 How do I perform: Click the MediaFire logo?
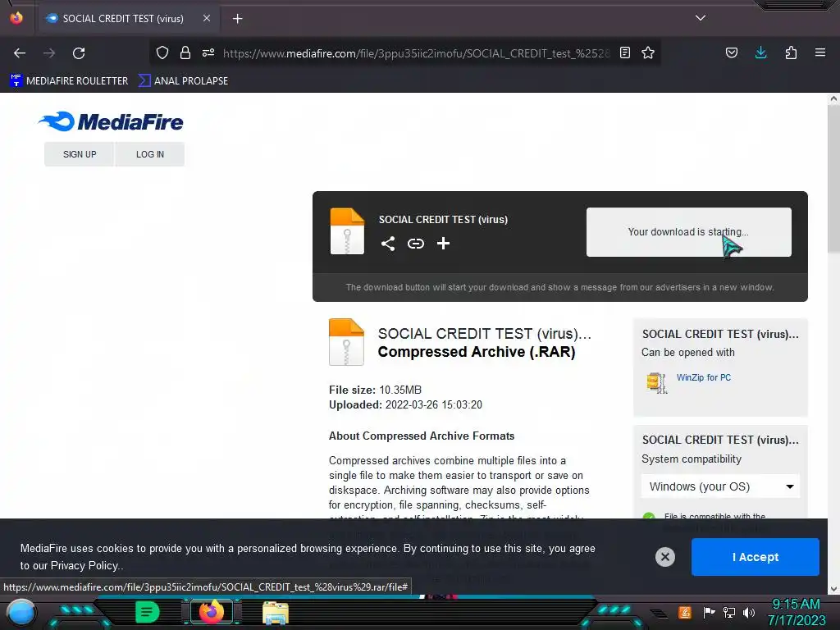click(111, 121)
